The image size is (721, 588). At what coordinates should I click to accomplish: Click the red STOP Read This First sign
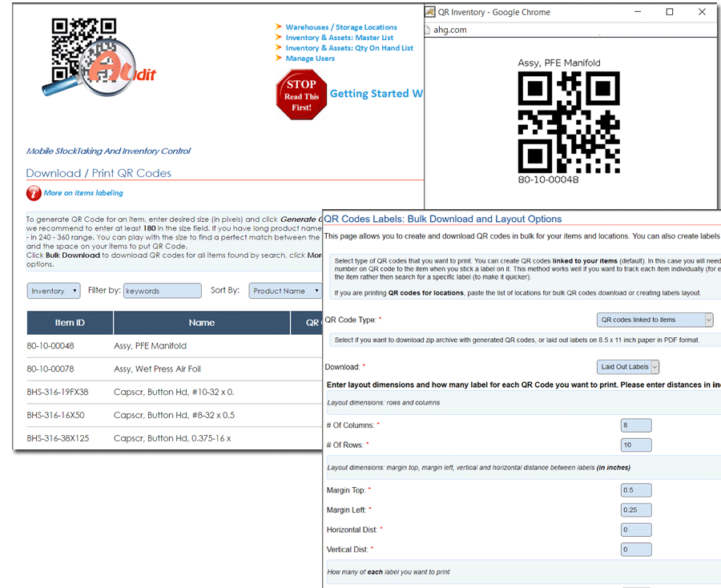[302, 95]
